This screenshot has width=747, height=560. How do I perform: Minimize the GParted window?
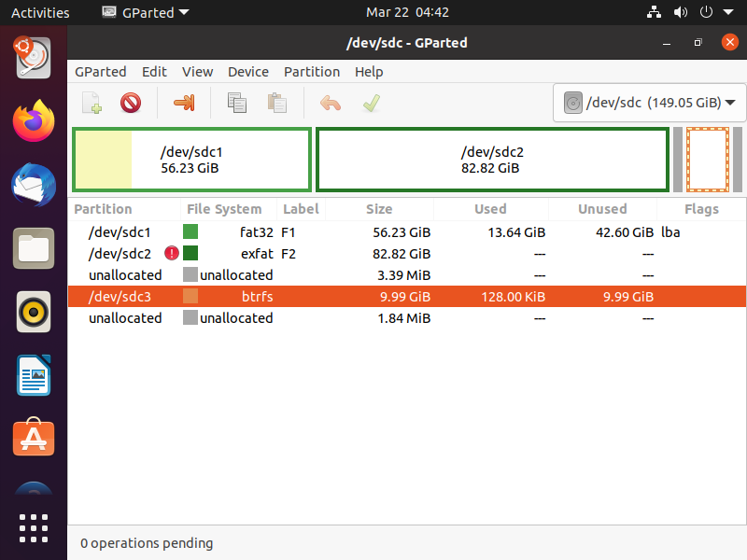(667, 43)
